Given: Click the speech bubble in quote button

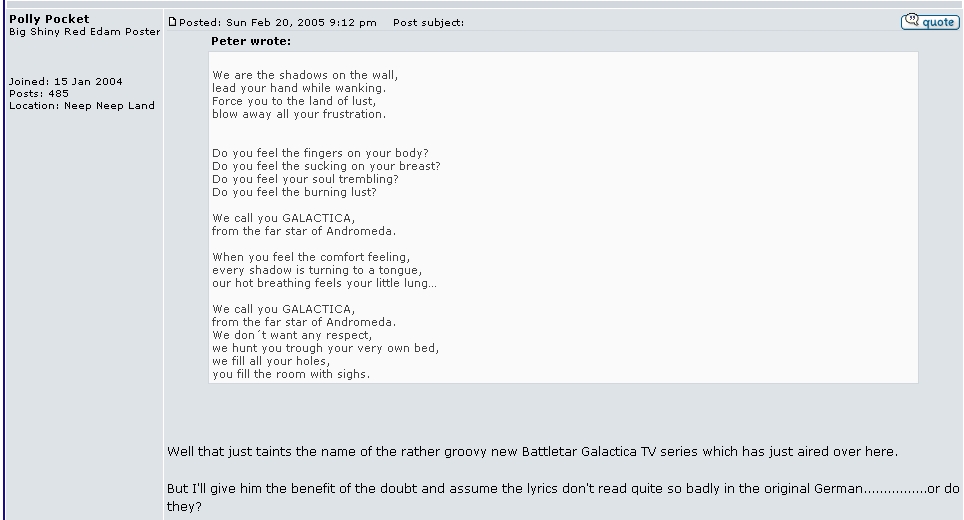Looking at the screenshot, I should (911, 21).
